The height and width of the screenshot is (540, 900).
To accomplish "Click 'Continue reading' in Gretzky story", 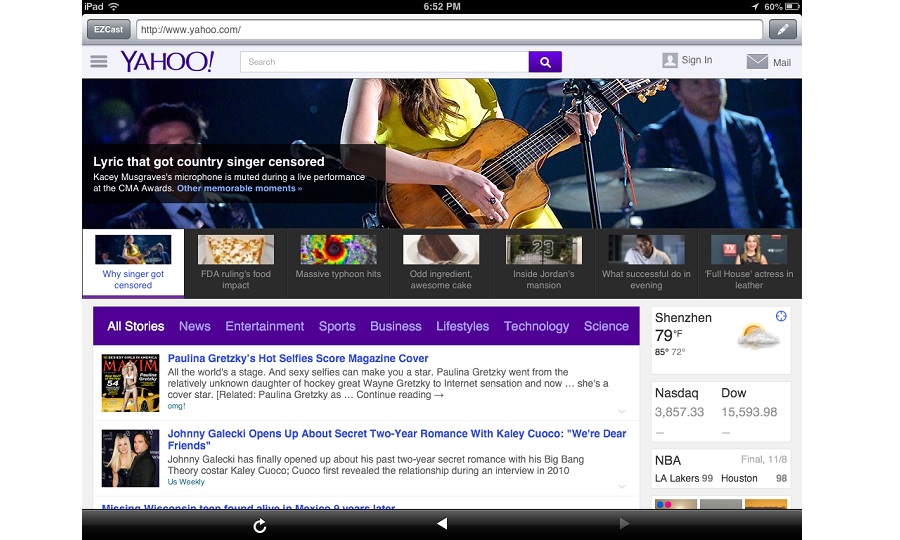I will click(x=399, y=395).
